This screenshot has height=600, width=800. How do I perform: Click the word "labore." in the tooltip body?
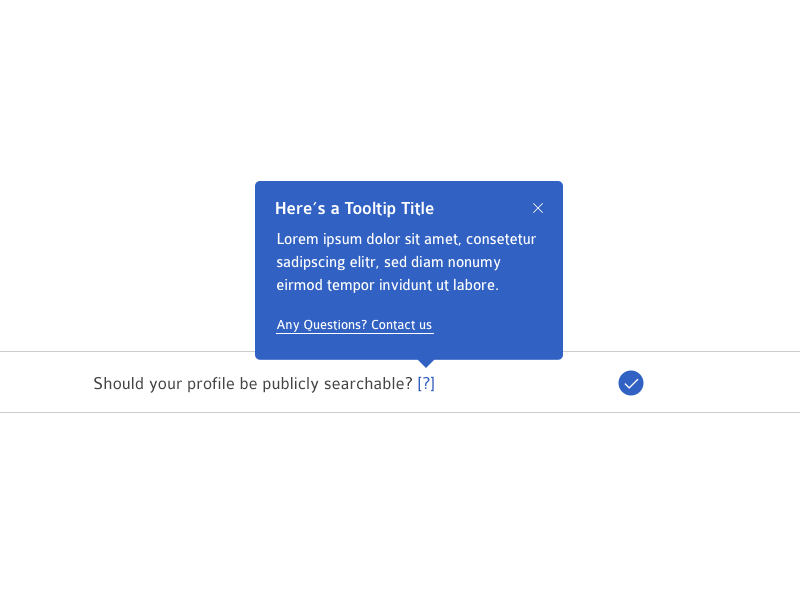476,285
